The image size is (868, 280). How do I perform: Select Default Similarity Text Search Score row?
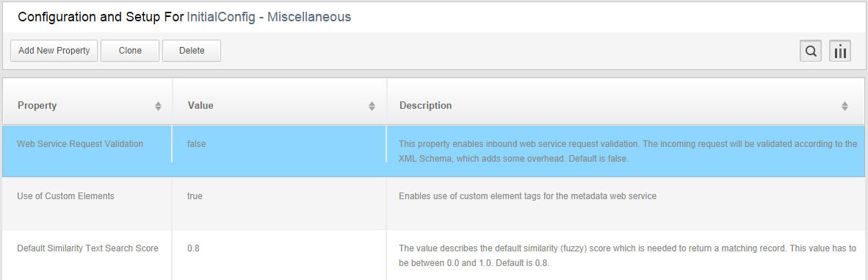click(433, 255)
